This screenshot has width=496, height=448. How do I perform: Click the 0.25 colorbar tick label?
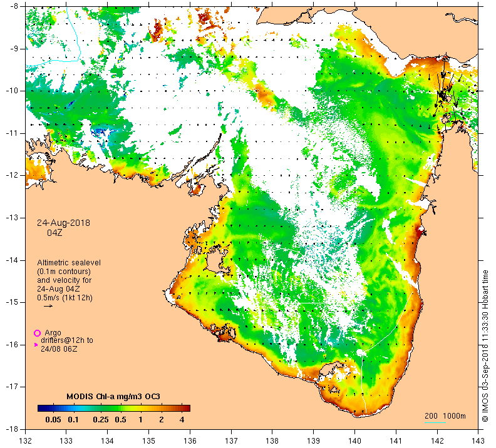(x=101, y=420)
